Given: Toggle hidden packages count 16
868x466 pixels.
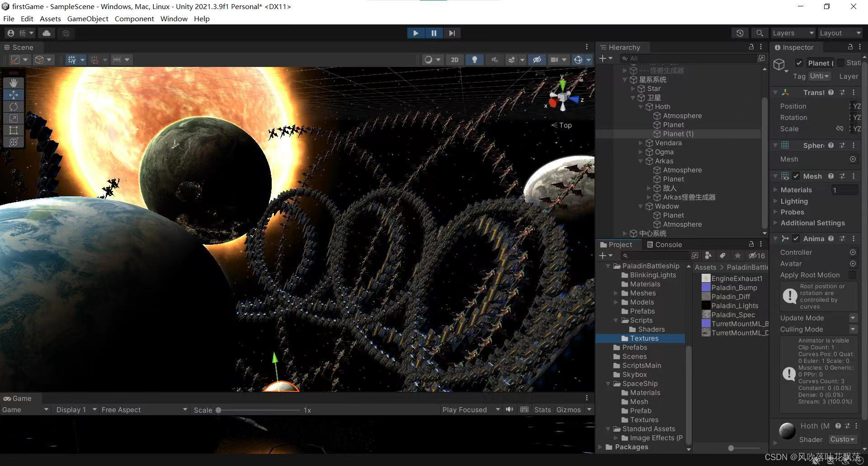Looking at the screenshot, I should tap(756, 256).
